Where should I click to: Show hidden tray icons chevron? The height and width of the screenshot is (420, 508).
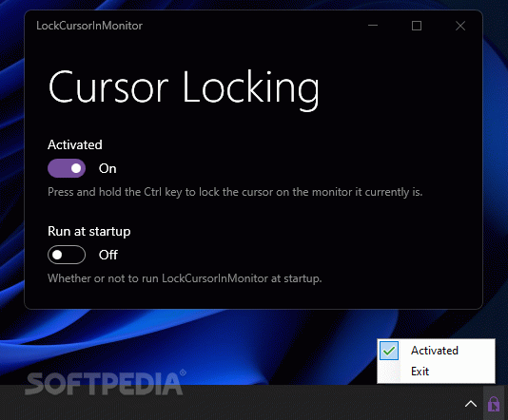tap(471, 404)
